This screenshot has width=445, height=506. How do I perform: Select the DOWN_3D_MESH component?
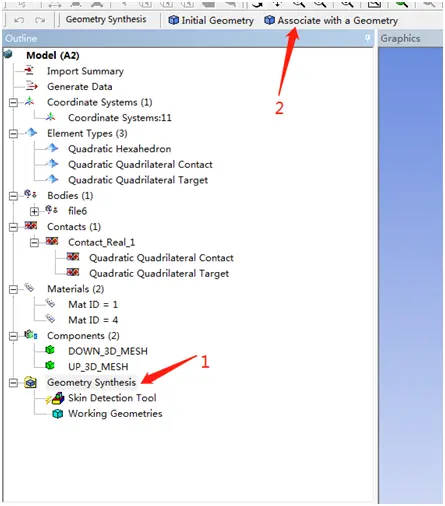108,351
